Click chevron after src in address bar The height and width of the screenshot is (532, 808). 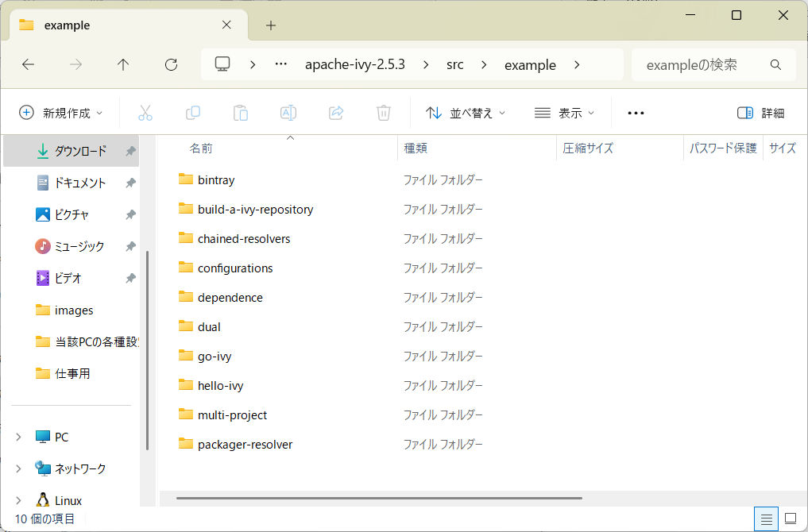coord(484,64)
